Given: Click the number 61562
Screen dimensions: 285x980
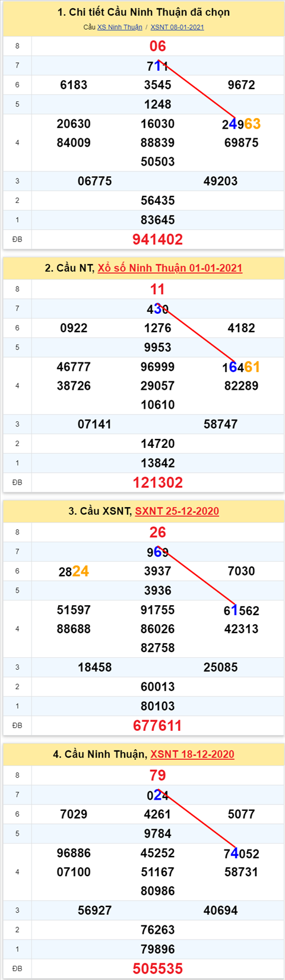Looking at the screenshot, I should [x=242, y=610].
